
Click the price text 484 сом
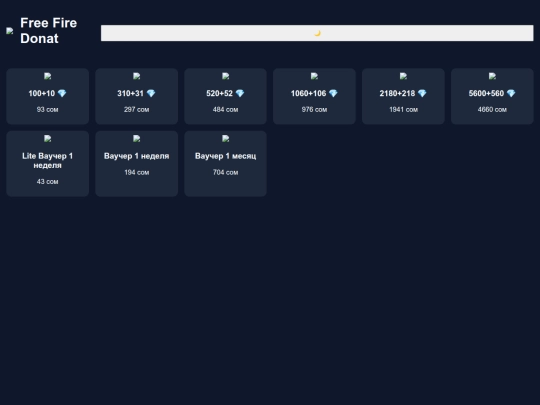[225, 110]
